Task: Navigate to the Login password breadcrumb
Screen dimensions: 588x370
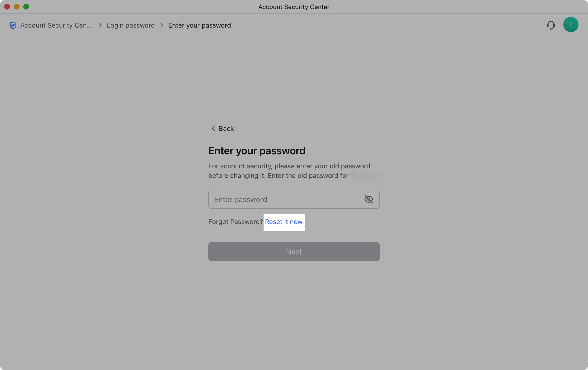Action: 131,25
